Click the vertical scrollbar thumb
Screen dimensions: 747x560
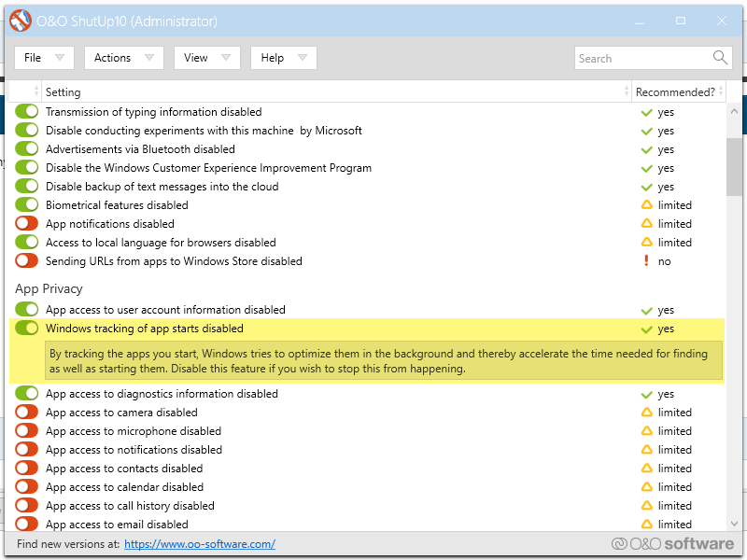click(734, 167)
